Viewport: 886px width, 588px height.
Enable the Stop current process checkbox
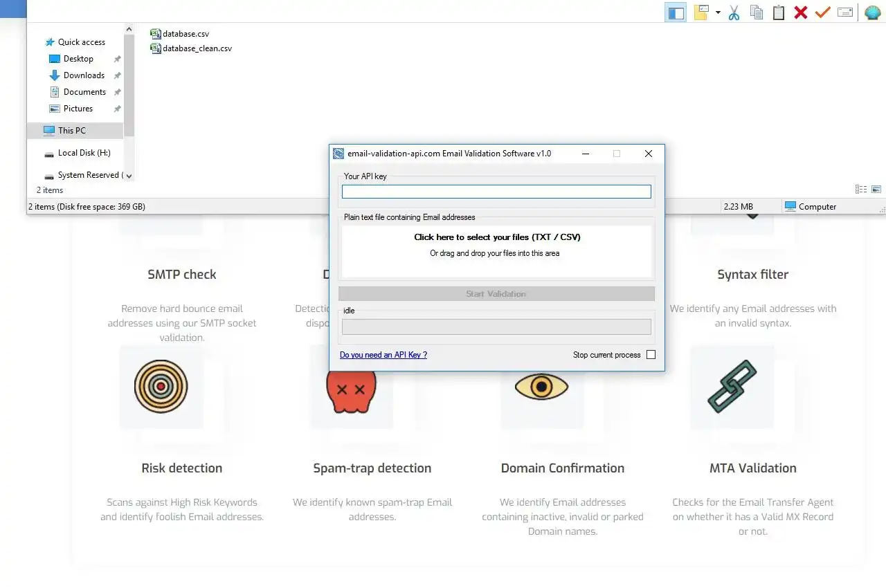click(x=651, y=355)
